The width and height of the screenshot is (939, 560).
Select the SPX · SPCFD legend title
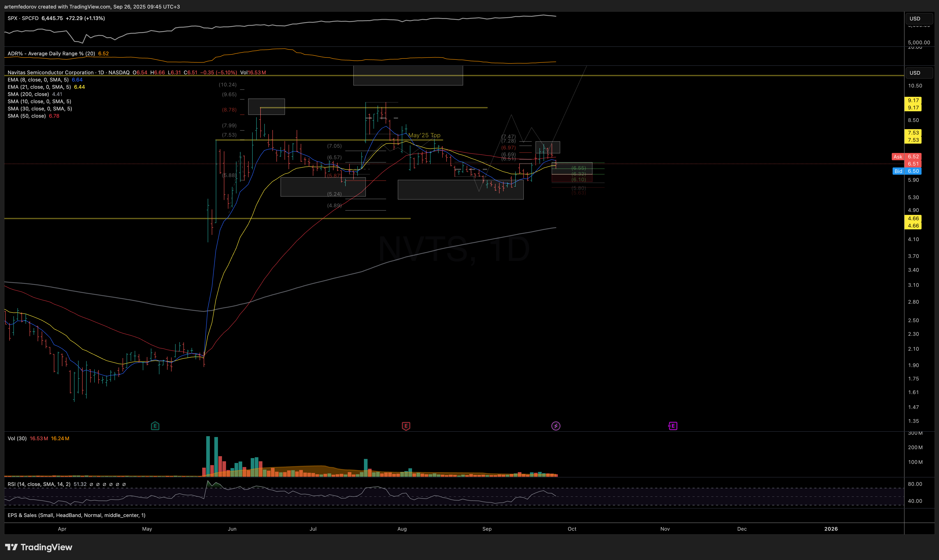click(23, 18)
